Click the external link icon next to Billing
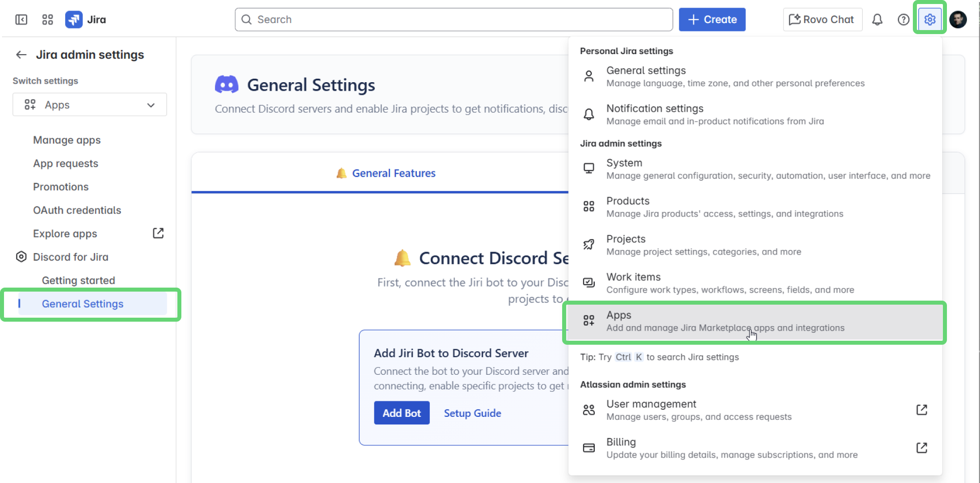 click(922, 447)
